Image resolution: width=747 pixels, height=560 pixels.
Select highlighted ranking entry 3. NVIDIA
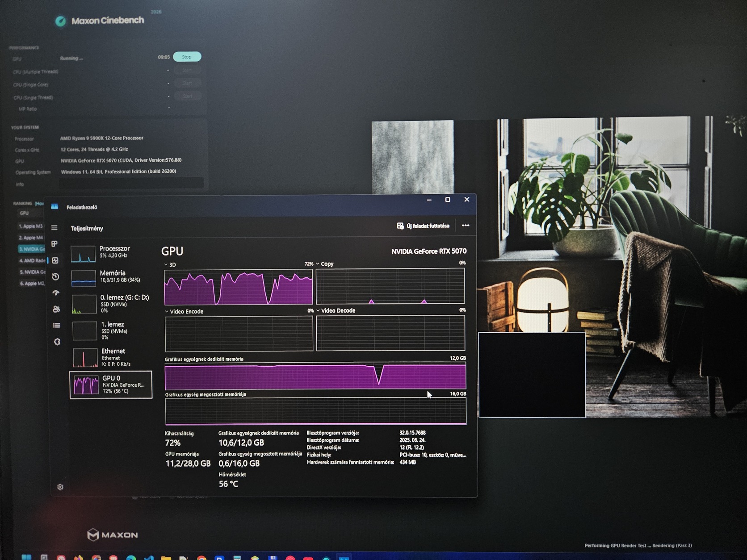32,249
